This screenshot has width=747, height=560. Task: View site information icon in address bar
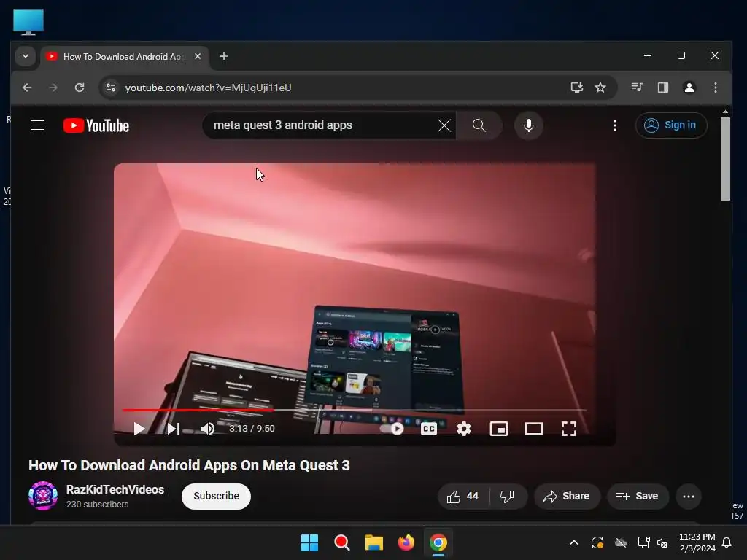pyautogui.click(x=111, y=87)
